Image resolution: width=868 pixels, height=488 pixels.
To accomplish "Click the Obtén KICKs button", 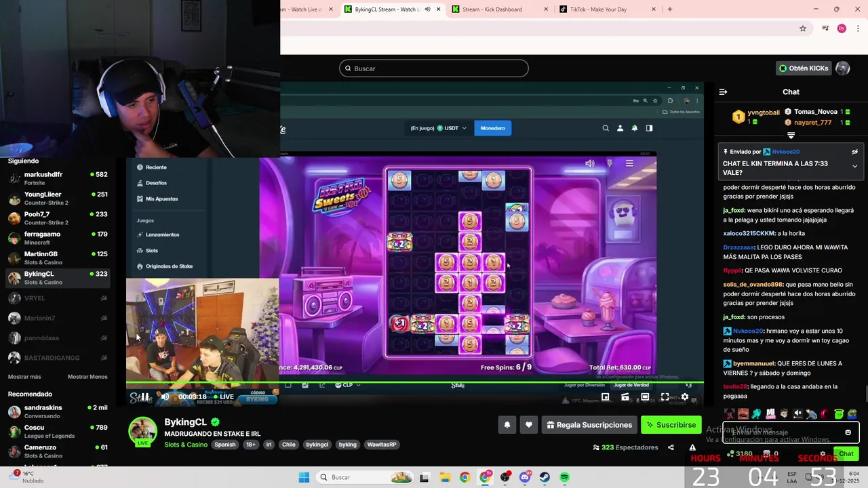I will coord(804,68).
